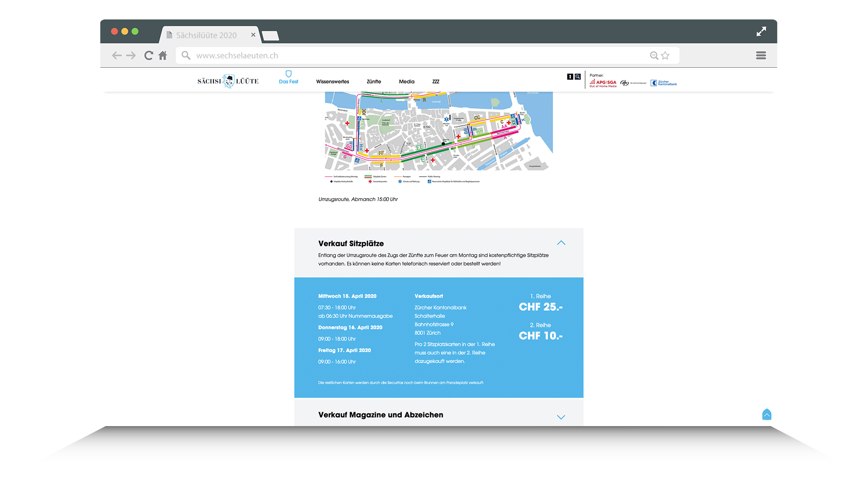Expand Verkauf Magazine und Abzeichen section
This screenshot has height=488, width=868.
coord(561,417)
